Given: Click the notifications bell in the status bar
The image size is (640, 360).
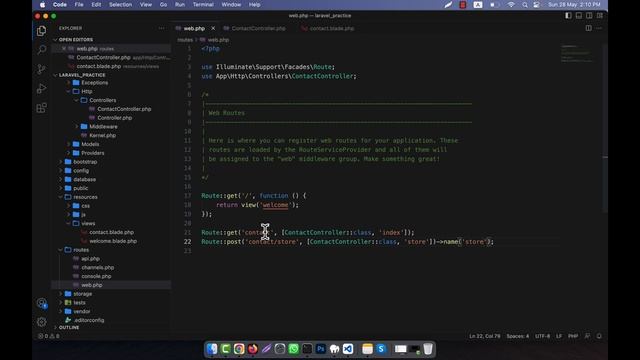Looking at the screenshot, I should click(x=599, y=336).
